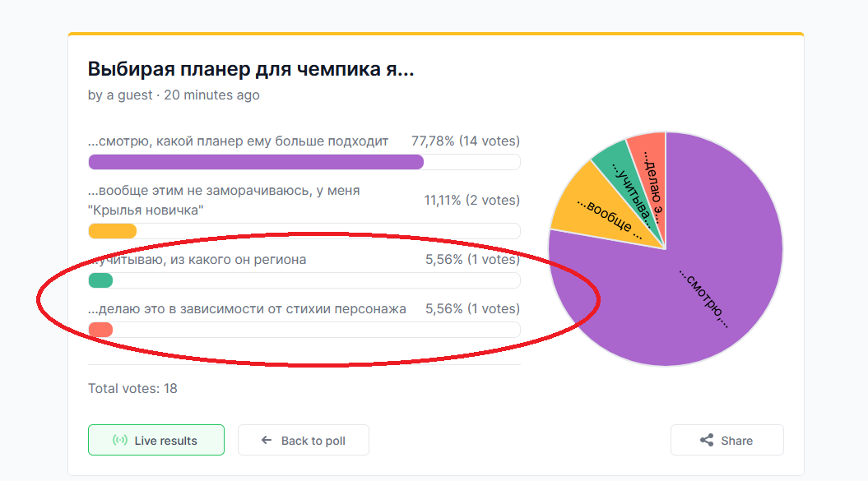Click the Live results broadcast icon
Viewport: 868px width, 481px height.
coord(120,440)
